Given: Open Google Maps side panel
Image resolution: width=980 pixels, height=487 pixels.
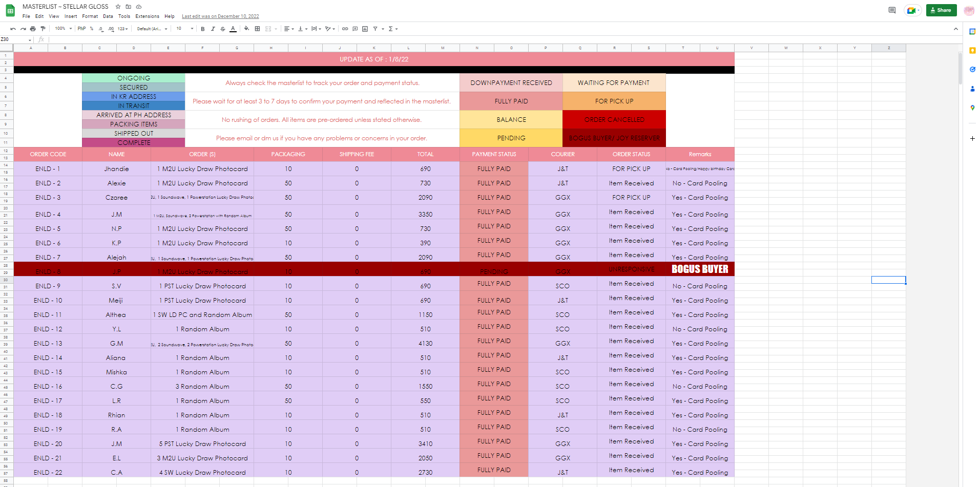Looking at the screenshot, I should [x=972, y=108].
